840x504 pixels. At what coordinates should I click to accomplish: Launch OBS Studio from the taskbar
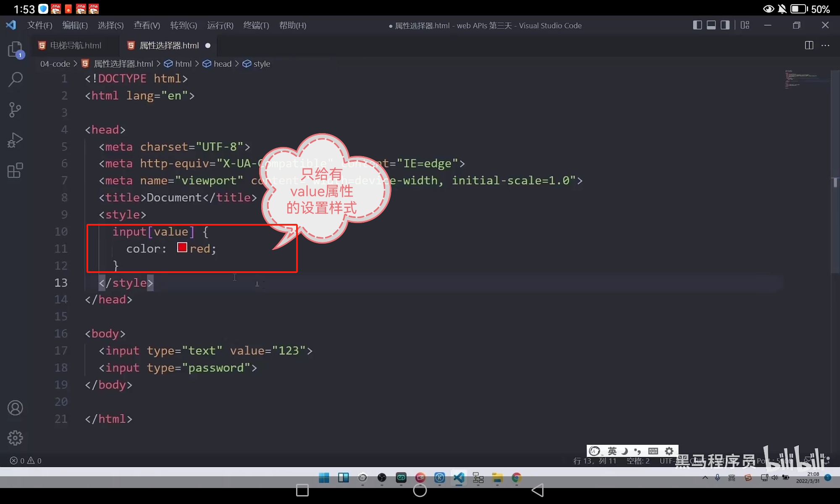pos(382,478)
